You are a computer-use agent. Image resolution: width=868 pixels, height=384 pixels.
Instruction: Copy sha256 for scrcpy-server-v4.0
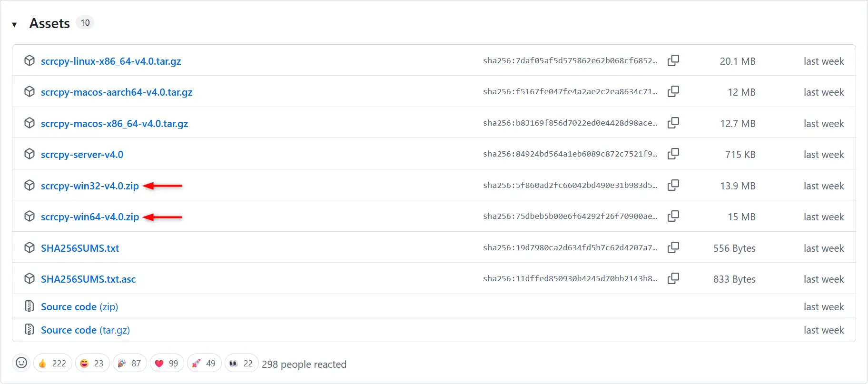coord(673,154)
